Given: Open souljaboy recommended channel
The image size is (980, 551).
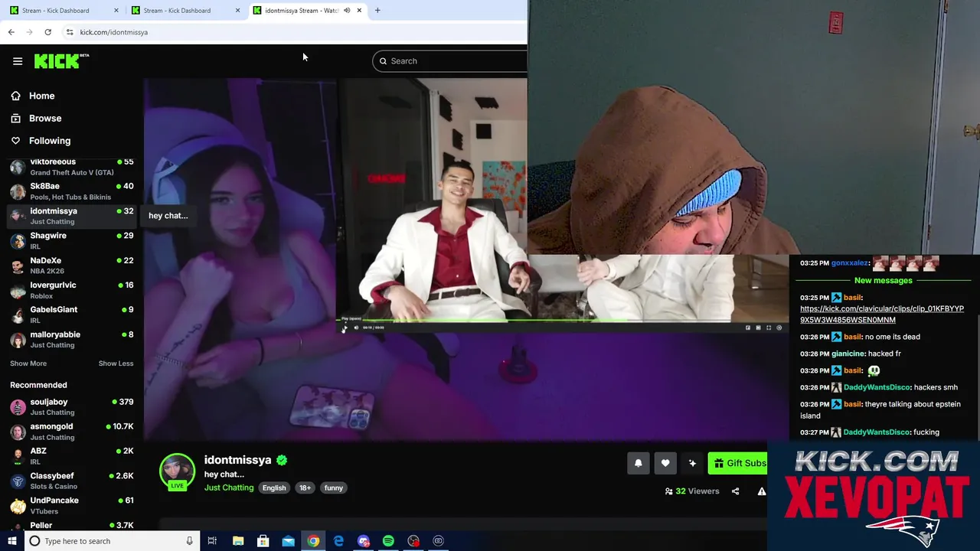Looking at the screenshot, I should (x=72, y=406).
